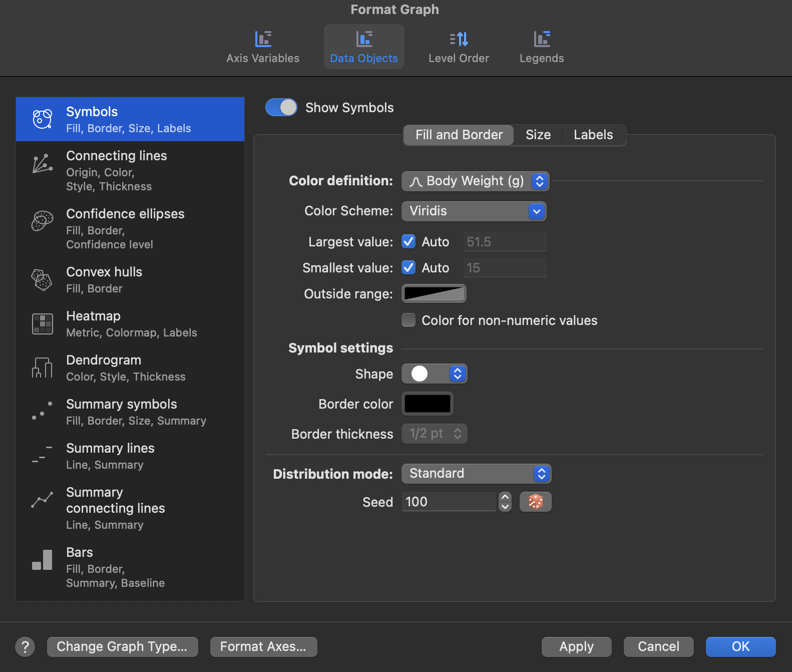Screen dimensions: 792x672
Task: Select the Convex hulls sidebar icon
Action: coord(42,279)
